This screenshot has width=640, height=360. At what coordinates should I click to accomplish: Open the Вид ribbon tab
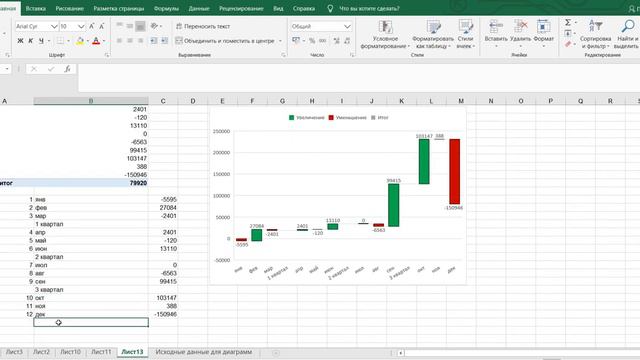tap(278, 8)
